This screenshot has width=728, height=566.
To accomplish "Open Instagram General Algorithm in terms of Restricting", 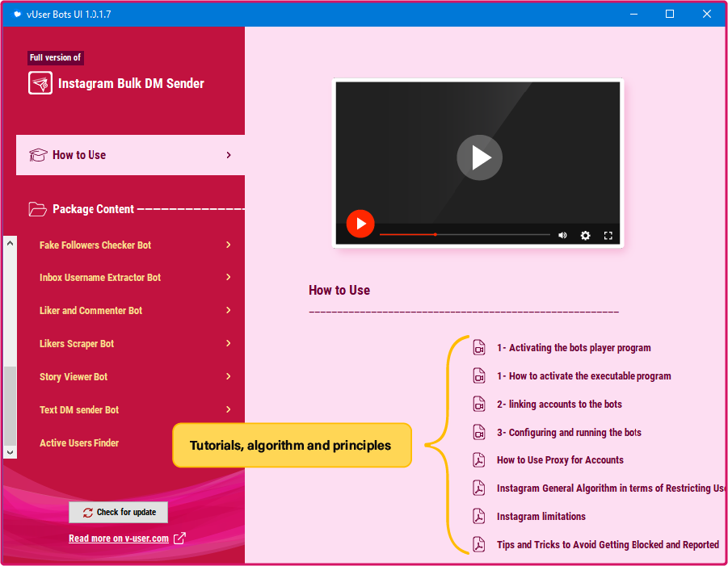I will coord(611,488).
